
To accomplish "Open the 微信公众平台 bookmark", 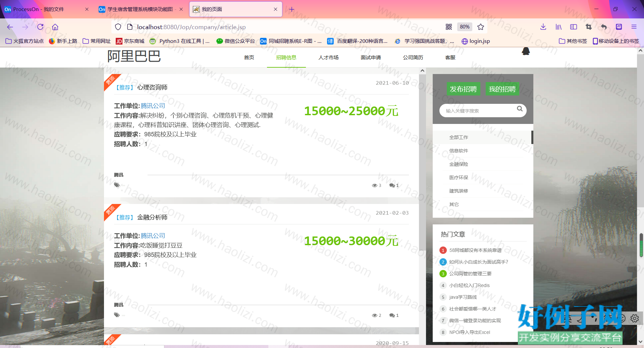I will pos(235,41).
